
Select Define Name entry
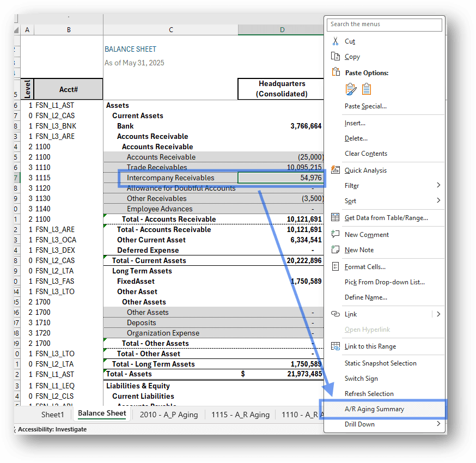click(x=366, y=297)
